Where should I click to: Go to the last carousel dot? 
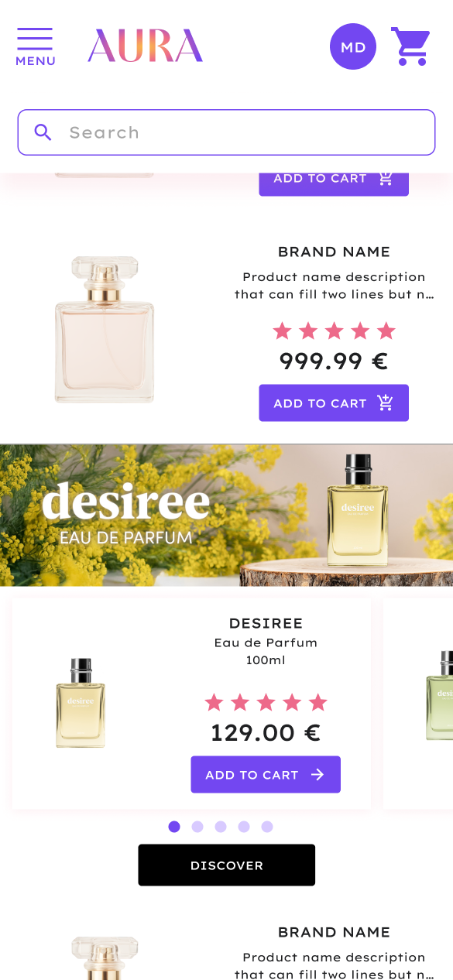tap(267, 827)
